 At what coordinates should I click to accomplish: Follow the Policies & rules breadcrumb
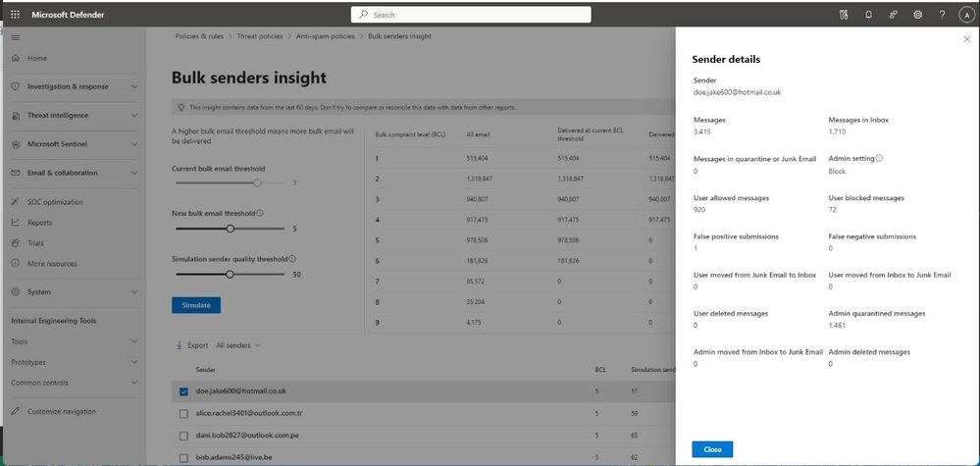(x=199, y=36)
